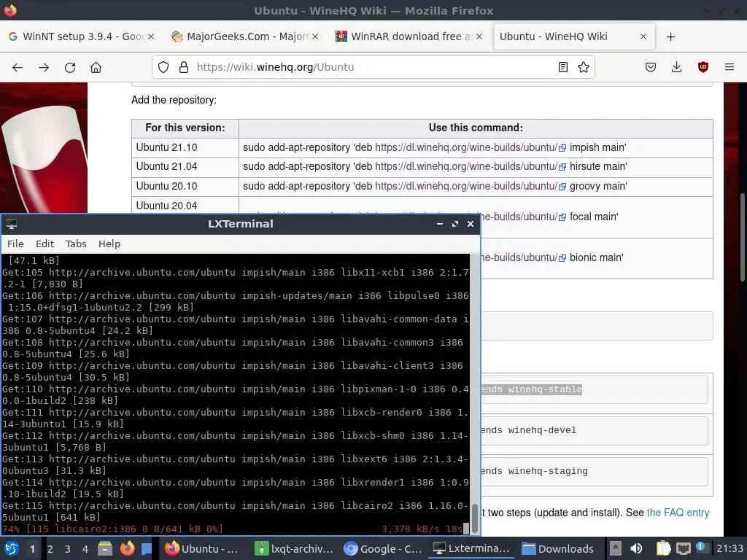Switch to Google Chromium taskbar window
The width and height of the screenshot is (747, 560).
pyautogui.click(x=383, y=548)
